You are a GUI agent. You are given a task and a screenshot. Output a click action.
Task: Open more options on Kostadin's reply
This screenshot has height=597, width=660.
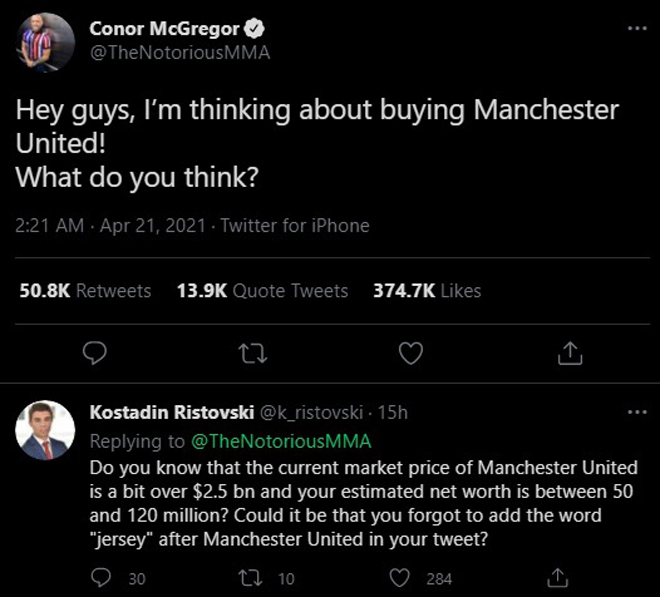click(636, 412)
